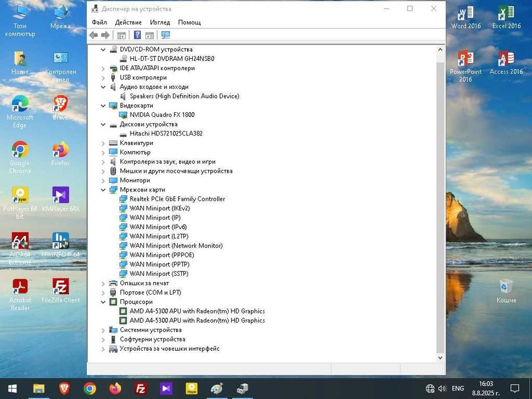Click the network globe tray icon
The image size is (532, 399).
(430, 389)
